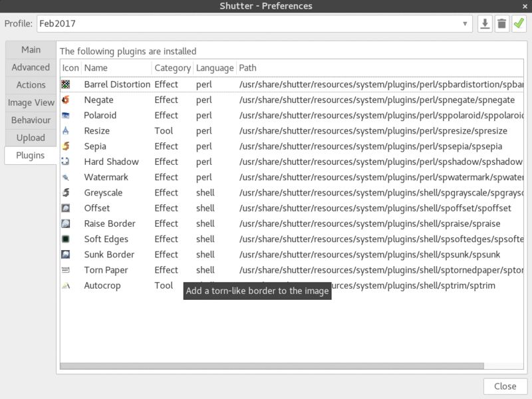Sort plugins by Category column header
This screenshot has height=399, width=532.
(x=172, y=68)
